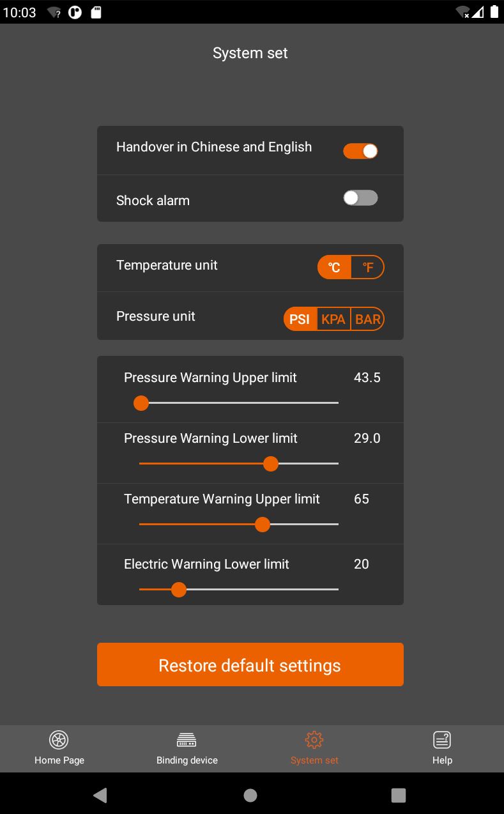This screenshot has height=814, width=504.
Task: Click Restore default settings button
Action: point(250,664)
